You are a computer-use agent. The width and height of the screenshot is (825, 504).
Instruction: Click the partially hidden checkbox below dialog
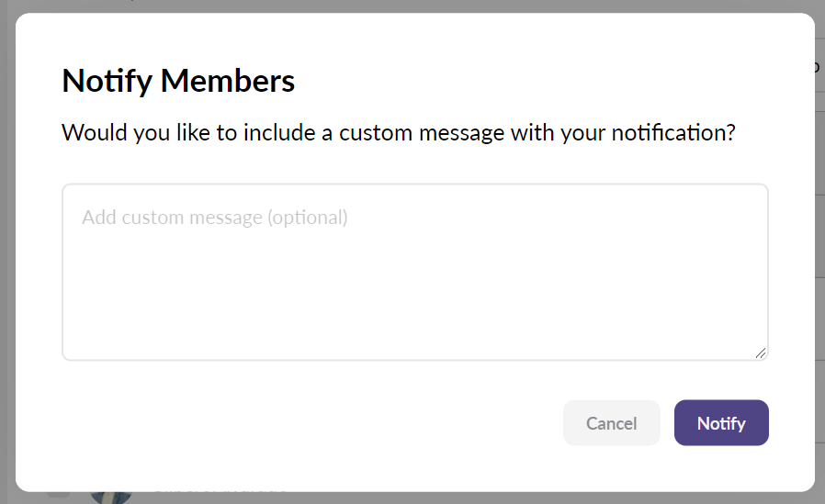click(x=58, y=495)
